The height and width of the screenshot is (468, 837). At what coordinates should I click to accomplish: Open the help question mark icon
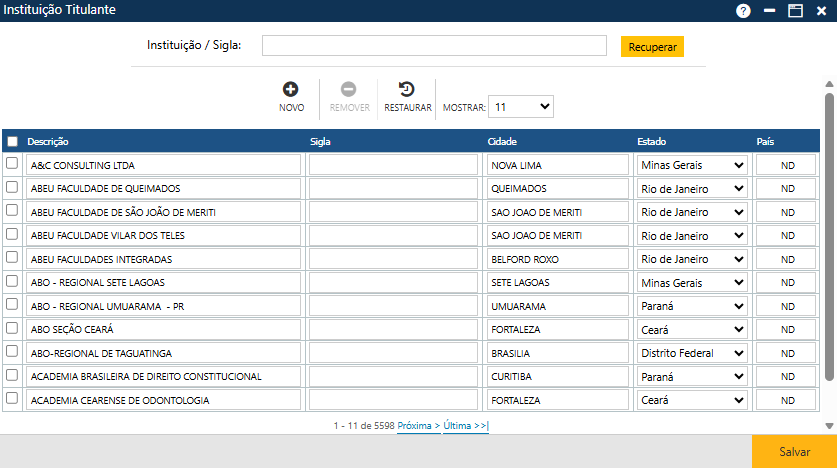click(x=743, y=11)
